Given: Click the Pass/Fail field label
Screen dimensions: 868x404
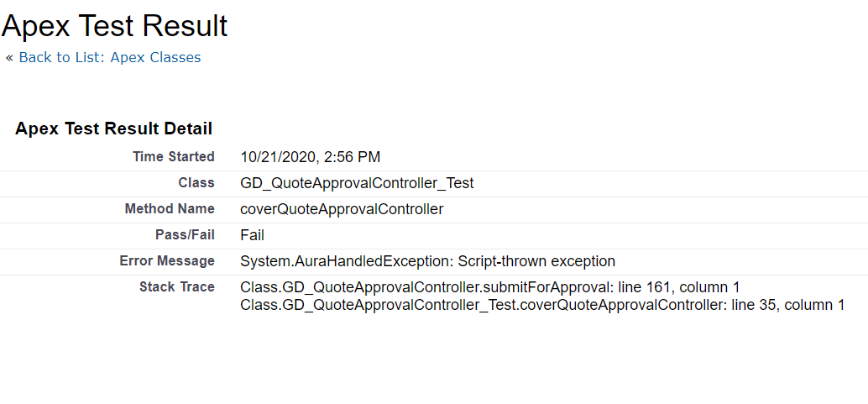Looking at the screenshot, I should point(185,235).
